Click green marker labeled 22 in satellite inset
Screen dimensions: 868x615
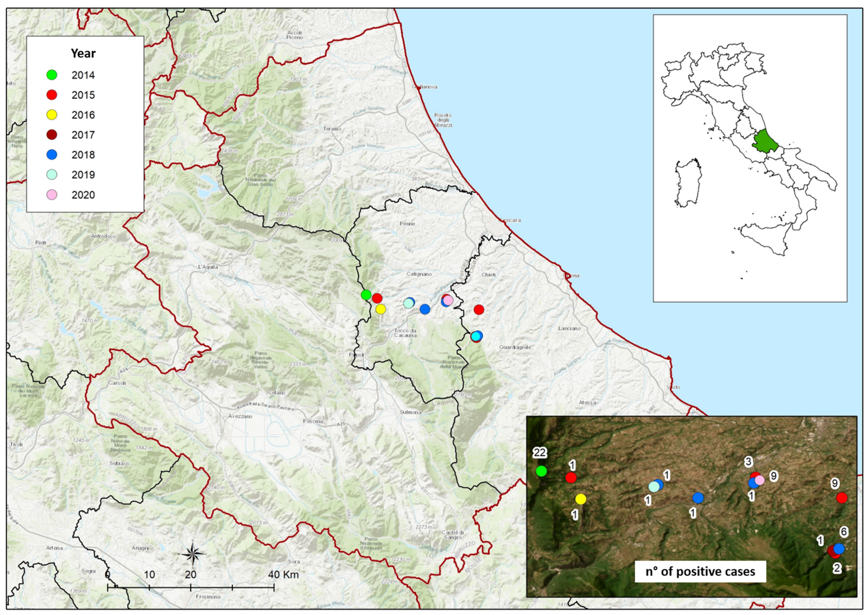pos(542,471)
